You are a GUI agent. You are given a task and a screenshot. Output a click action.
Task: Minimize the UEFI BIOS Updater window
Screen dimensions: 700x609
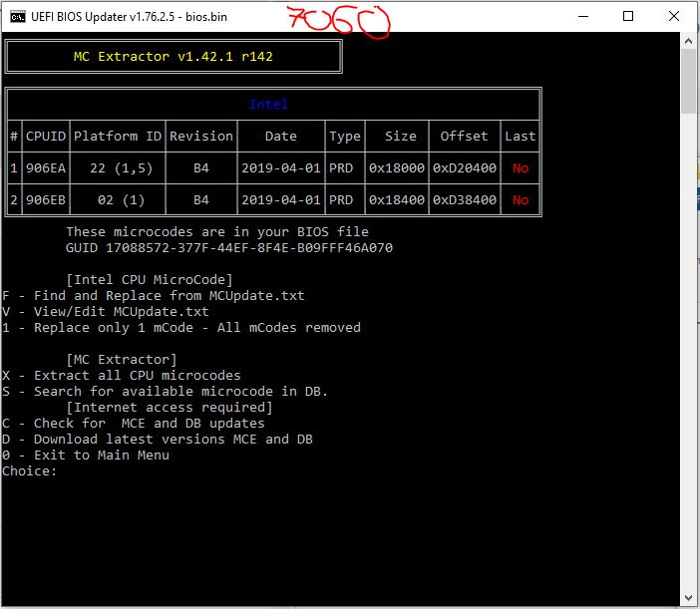pyautogui.click(x=583, y=17)
